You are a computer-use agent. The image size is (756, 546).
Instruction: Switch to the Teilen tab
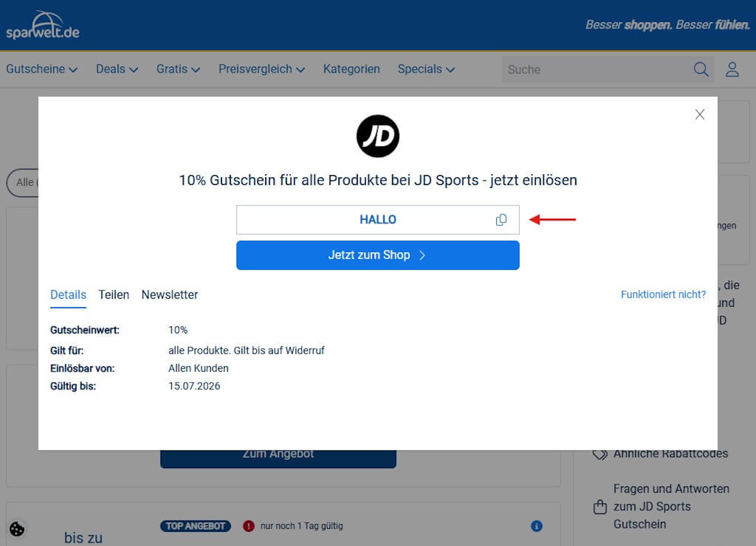click(x=114, y=295)
